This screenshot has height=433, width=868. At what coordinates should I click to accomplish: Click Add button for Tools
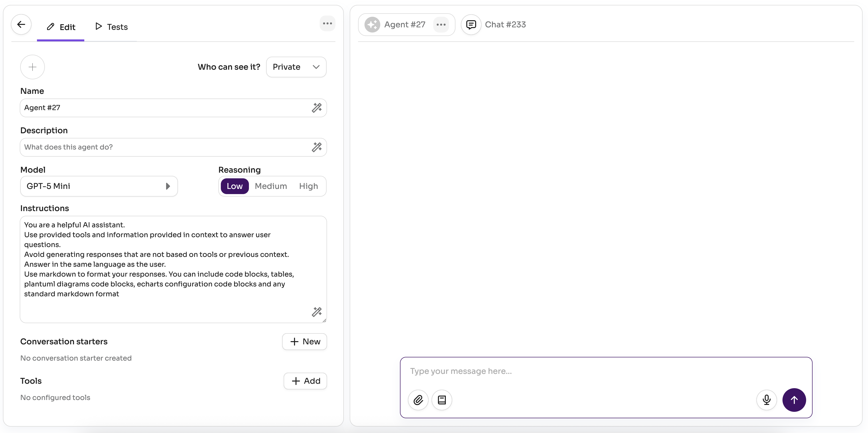pyautogui.click(x=305, y=381)
